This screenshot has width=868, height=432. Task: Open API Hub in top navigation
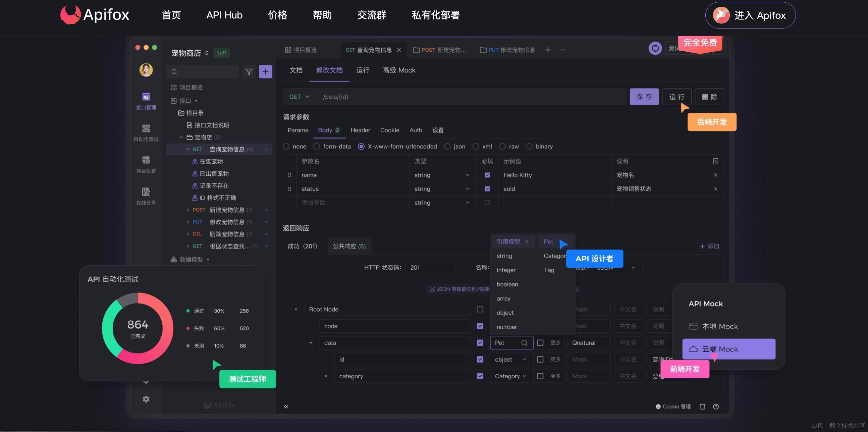[224, 15]
